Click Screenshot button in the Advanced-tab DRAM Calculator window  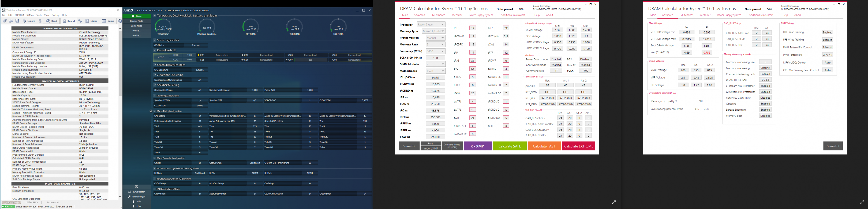point(833,146)
